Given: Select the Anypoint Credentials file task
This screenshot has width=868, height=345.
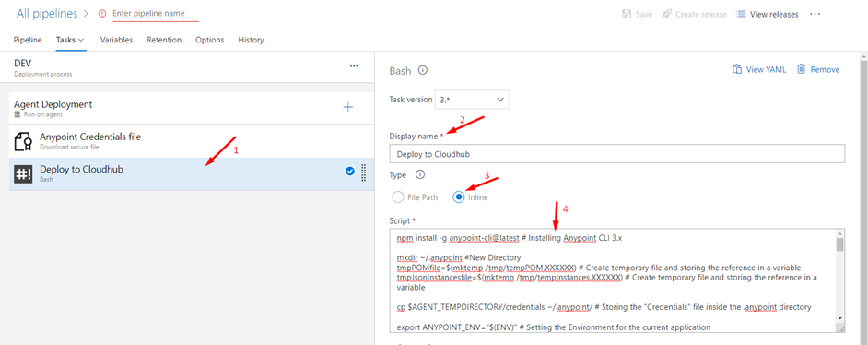Looking at the screenshot, I should tap(192, 141).
